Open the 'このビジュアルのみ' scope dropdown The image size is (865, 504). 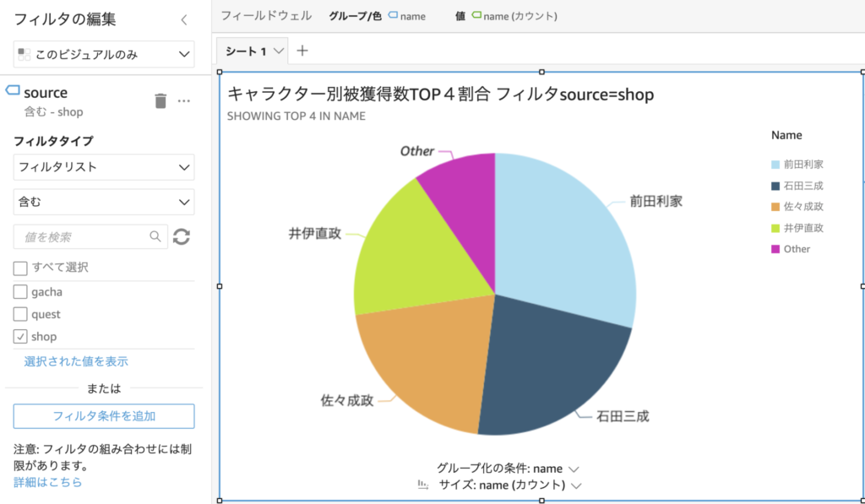tap(104, 54)
